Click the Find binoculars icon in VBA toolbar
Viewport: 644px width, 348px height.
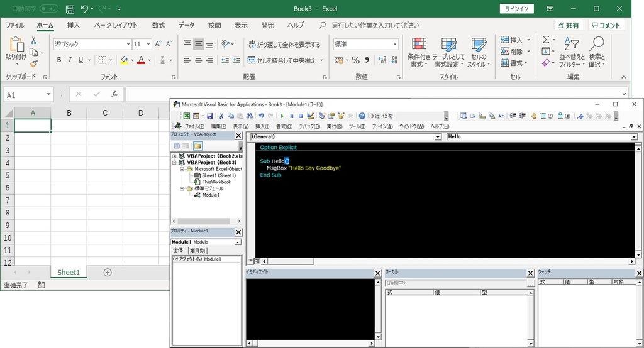(x=249, y=116)
